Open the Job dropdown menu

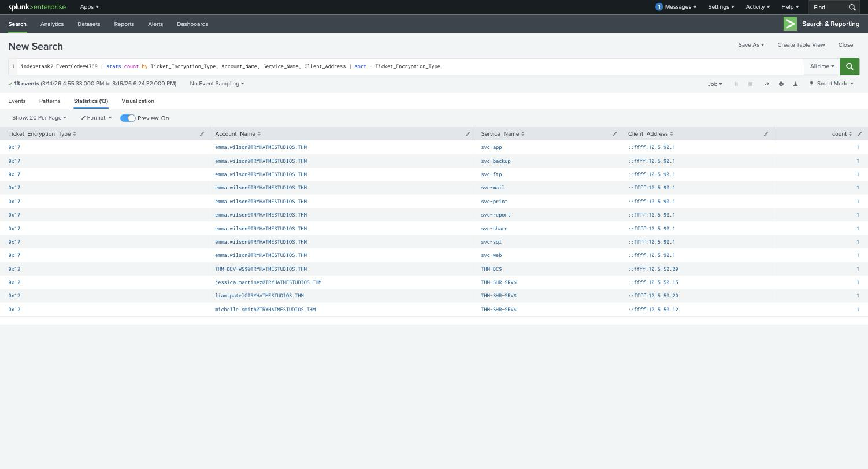click(x=715, y=84)
